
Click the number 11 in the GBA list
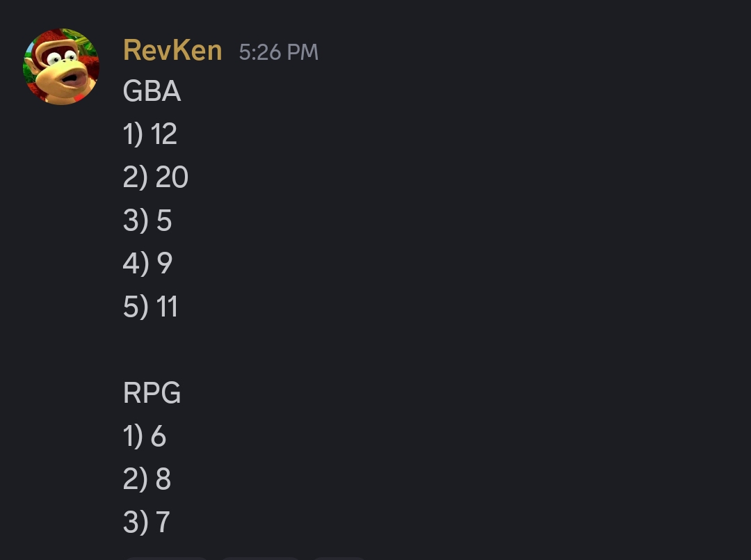(167, 307)
